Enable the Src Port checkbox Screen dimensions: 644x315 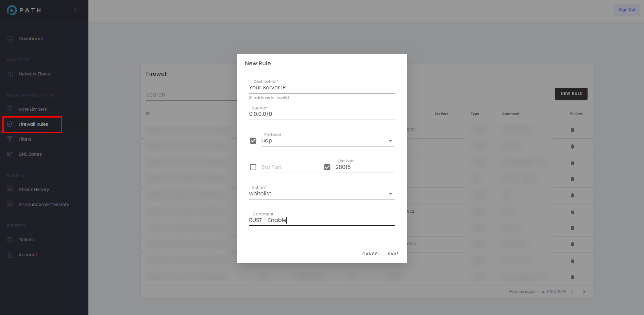253,167
